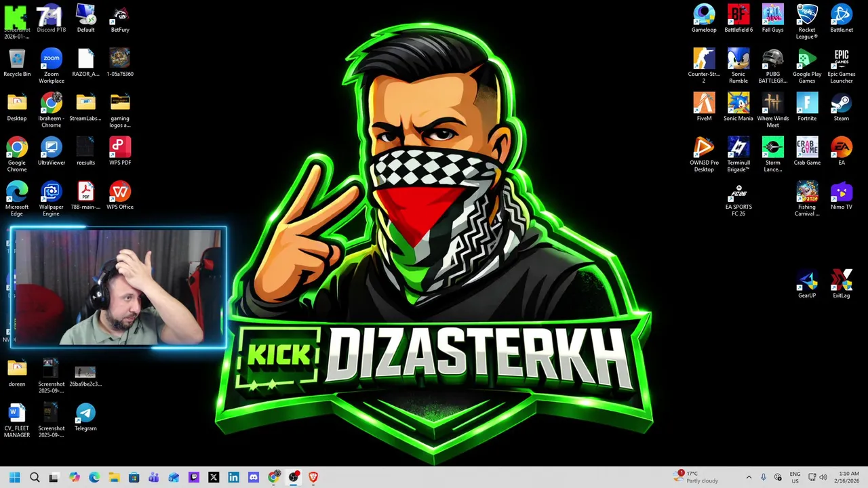Open the ExitLag shortcut
868x488 pixels.
[x=842, y=283]
